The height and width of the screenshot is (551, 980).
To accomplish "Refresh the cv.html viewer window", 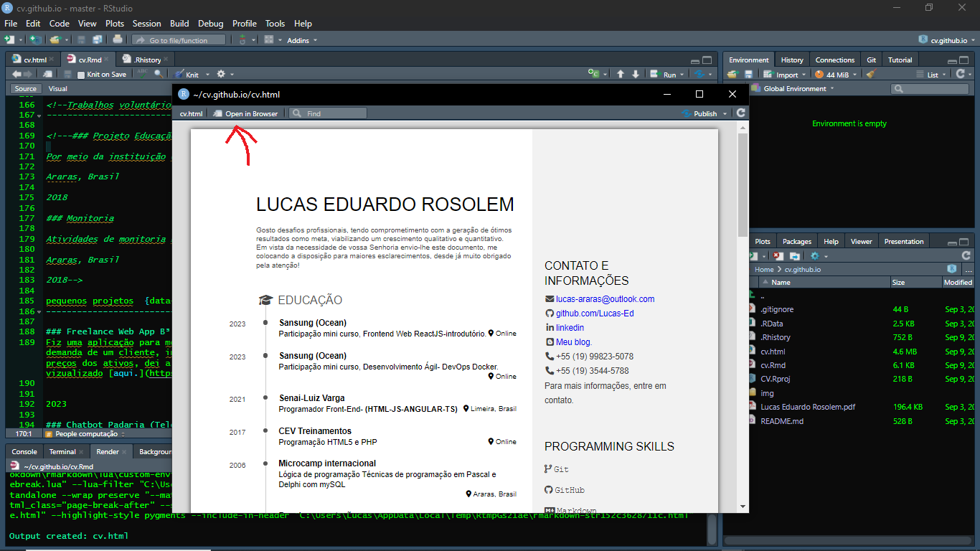I will [x=740, y=113].
